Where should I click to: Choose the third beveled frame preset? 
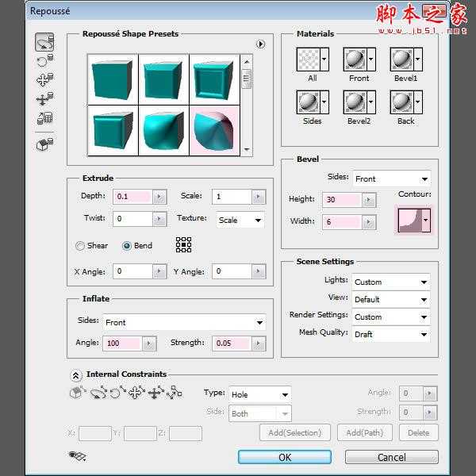(215, 79)
